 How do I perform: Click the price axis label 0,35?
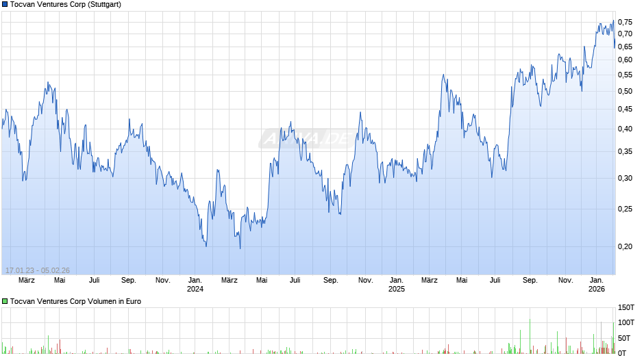(625, 152)
